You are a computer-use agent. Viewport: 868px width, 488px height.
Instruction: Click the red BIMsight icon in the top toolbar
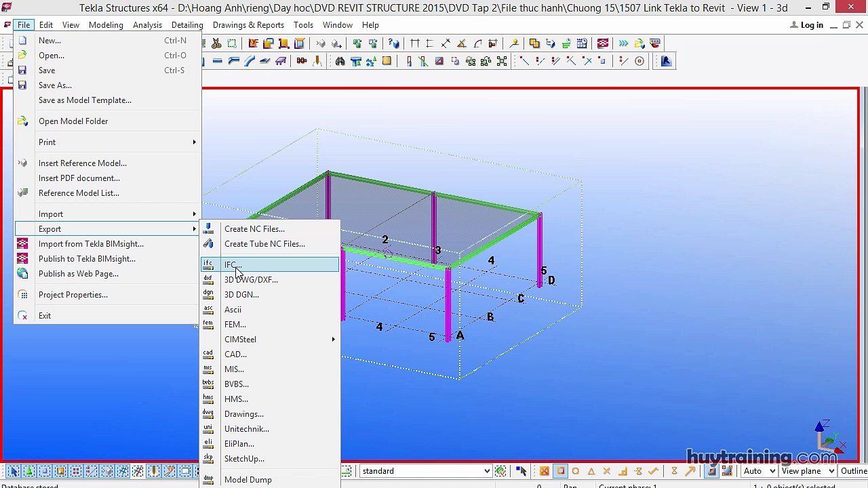pyautogui.click(x=603, y=43)
